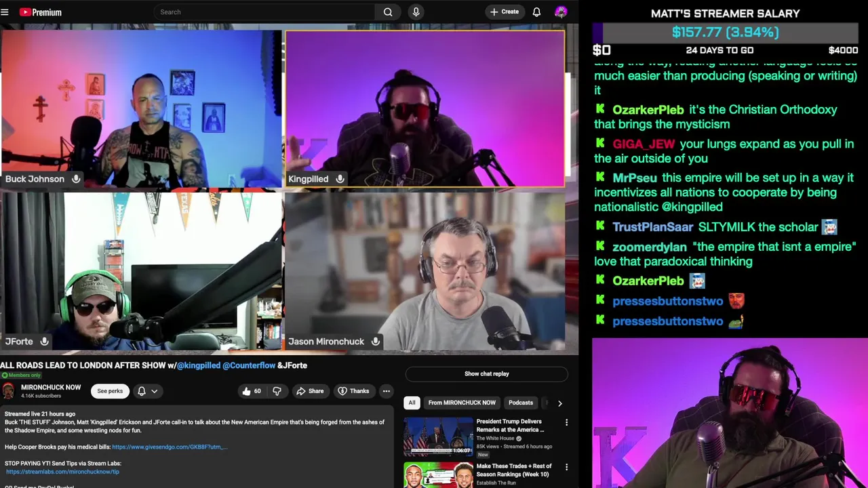Viewport: 868px width, 488px height.
Task: Open the MIRONCHUCK NOW channel name
Action: point(51,388)
